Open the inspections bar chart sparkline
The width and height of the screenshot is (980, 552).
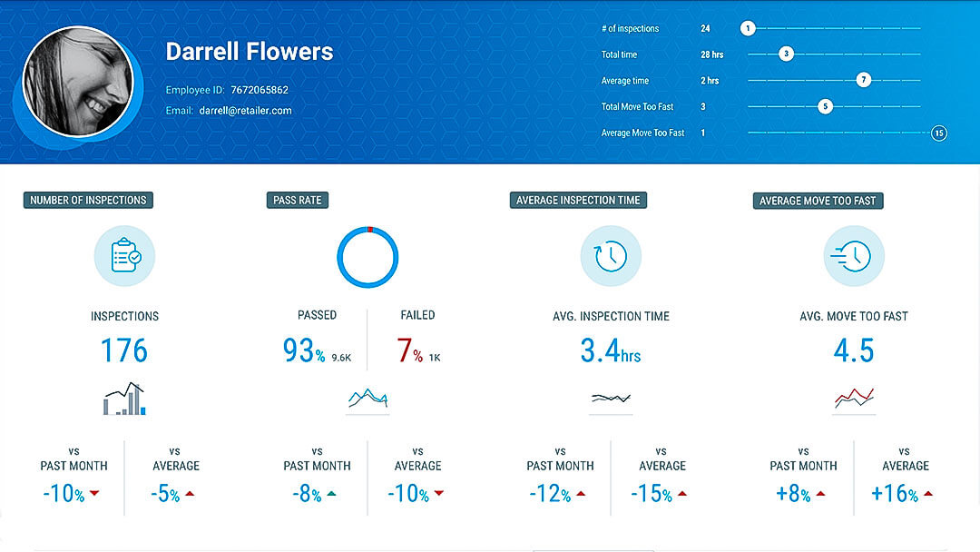124,399
